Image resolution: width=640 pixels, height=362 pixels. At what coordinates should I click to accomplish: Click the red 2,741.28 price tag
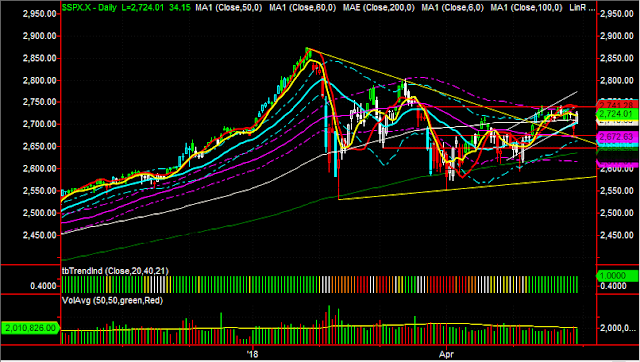click(617, 105)
